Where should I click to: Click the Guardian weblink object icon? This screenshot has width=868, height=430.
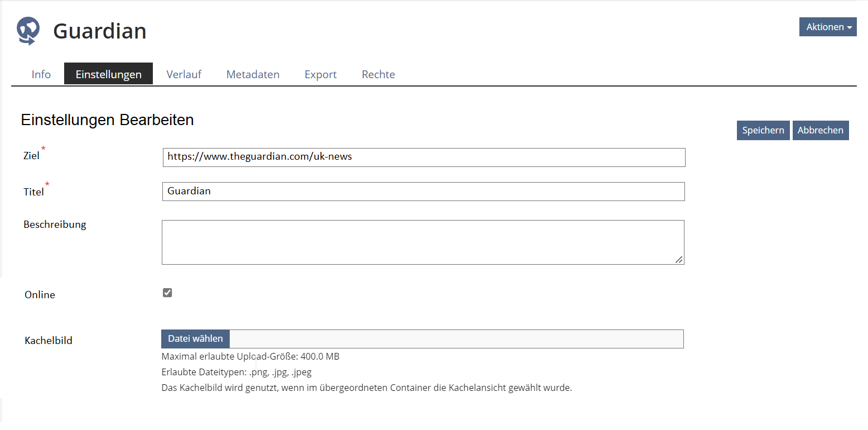(x=28, y=31)
